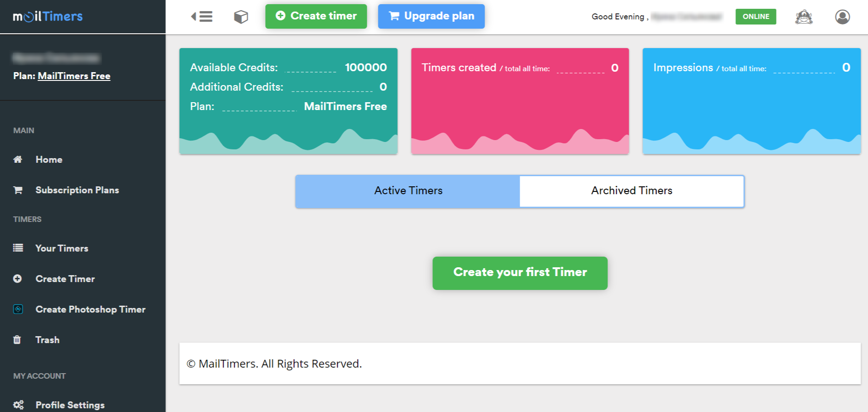Screen dimensions: 868x412
Task: Click the Create your first Timer button
Action: pos(520,273)
